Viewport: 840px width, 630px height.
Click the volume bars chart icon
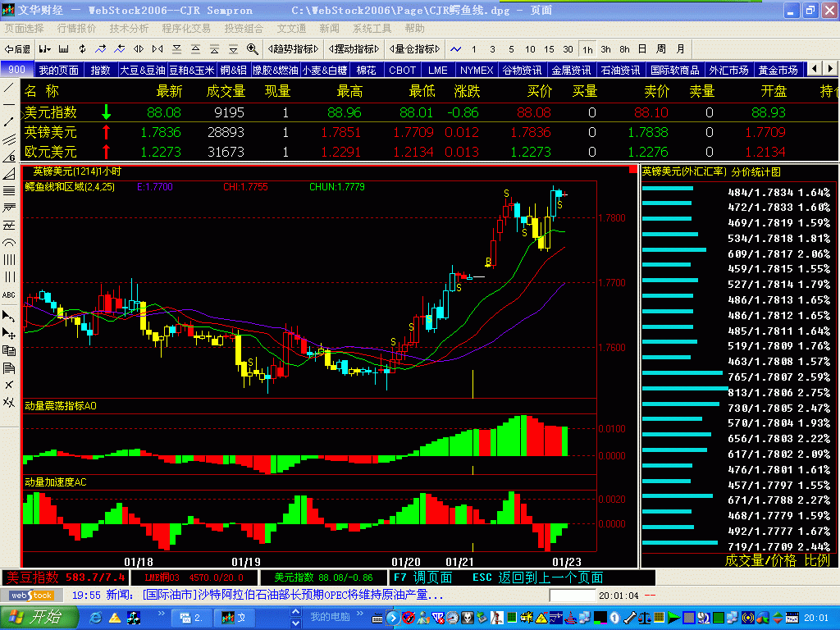tap(63, 49)
